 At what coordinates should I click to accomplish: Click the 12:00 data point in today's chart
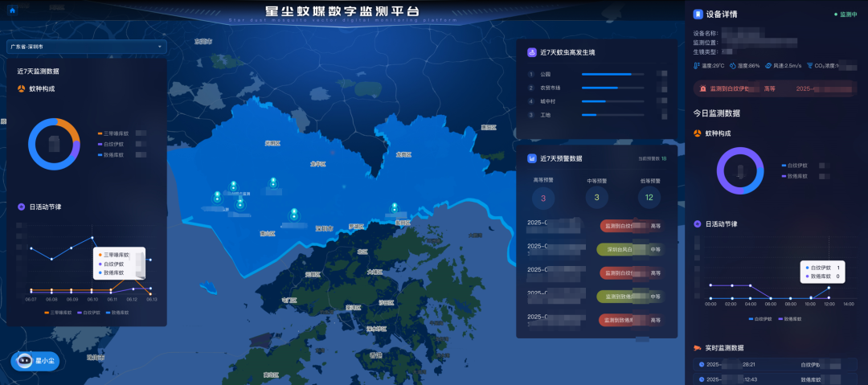tap(829, 288)
